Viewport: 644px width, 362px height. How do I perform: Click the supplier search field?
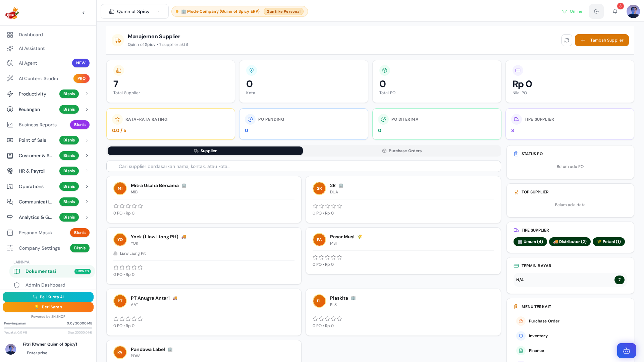tap(304, 166)
